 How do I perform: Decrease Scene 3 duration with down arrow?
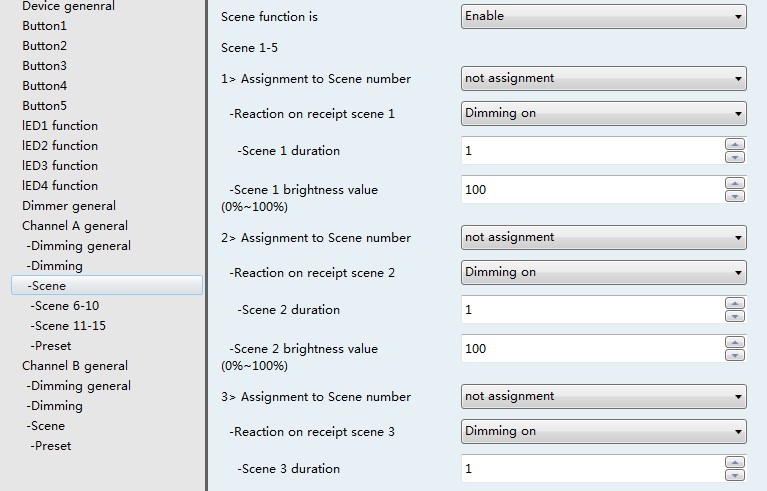735,475
